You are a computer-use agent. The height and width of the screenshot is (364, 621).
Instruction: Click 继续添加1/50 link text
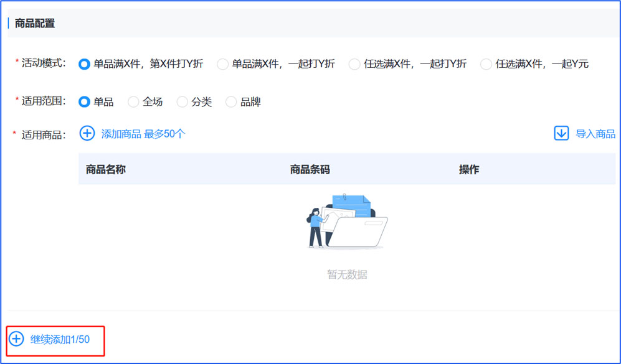pos(60,339)
